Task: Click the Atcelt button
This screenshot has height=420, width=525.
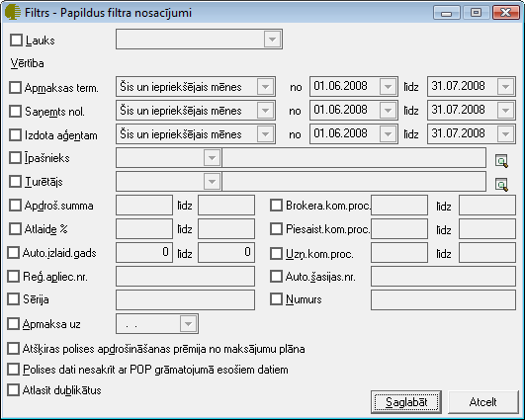Action: 482,402
